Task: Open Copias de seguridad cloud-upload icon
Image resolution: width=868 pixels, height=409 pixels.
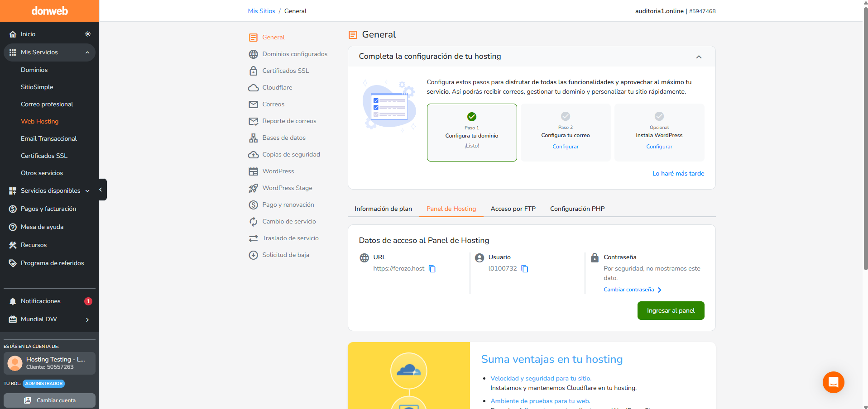Action: tap(253, 155)
